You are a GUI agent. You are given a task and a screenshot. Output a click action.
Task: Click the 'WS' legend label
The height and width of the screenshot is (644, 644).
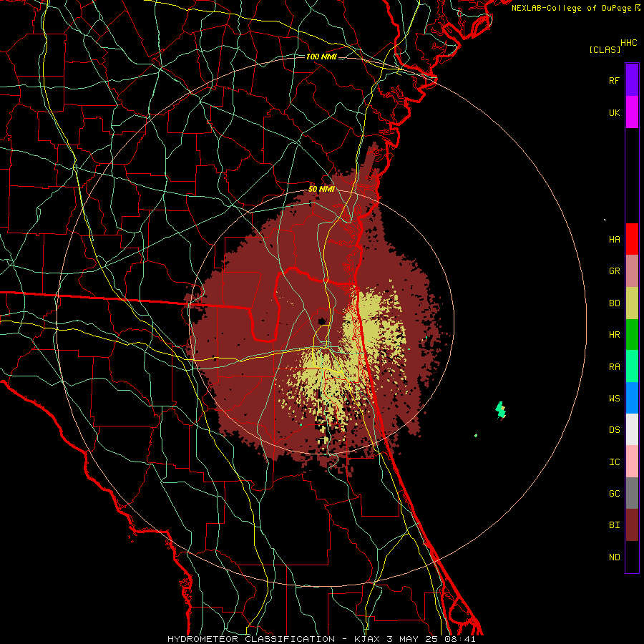pos(614,399)
